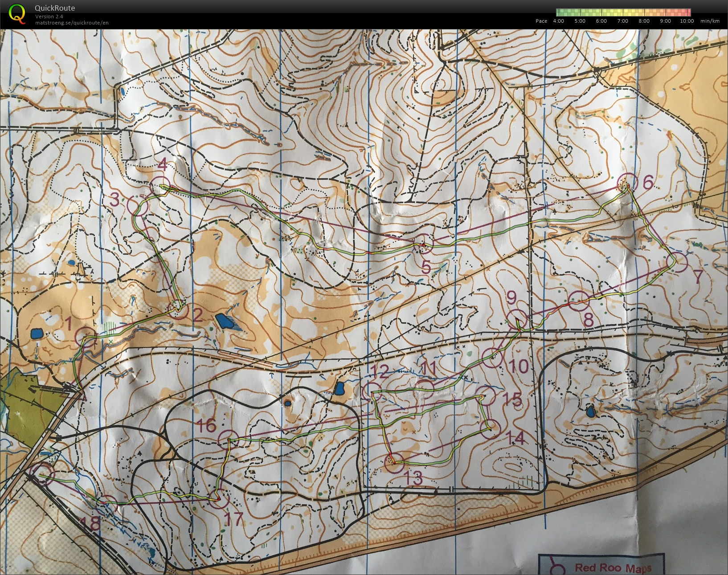Image resolution: width=728 pixels, height=575 pixels.
Task: Click the QuickRoute logo icon
Action: point(17,13)
